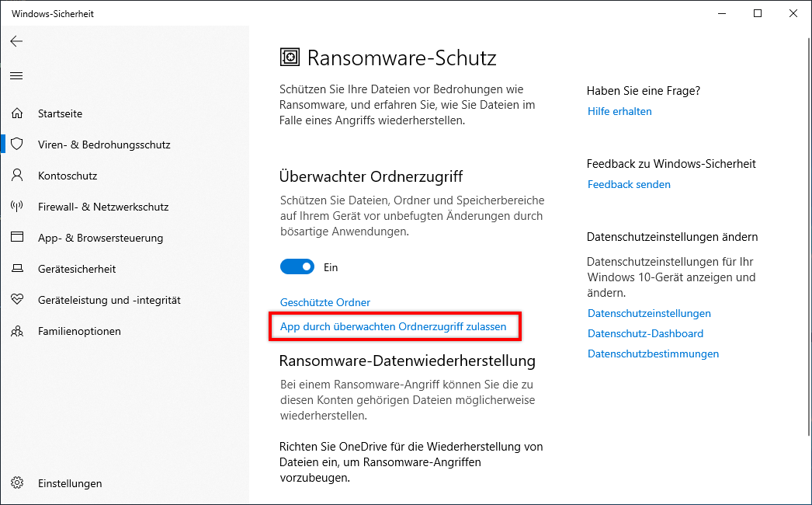
Task: Click App durch überwachten Ordnerzugriff zulassen
Action: click(x=394, y=326)
